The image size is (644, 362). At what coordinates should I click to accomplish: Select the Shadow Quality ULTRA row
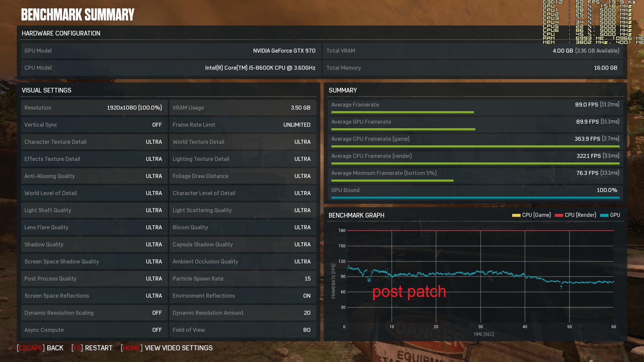(94, 244)
